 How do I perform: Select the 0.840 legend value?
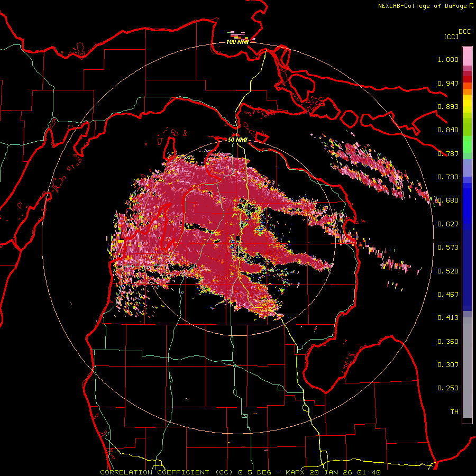(448, 130)
